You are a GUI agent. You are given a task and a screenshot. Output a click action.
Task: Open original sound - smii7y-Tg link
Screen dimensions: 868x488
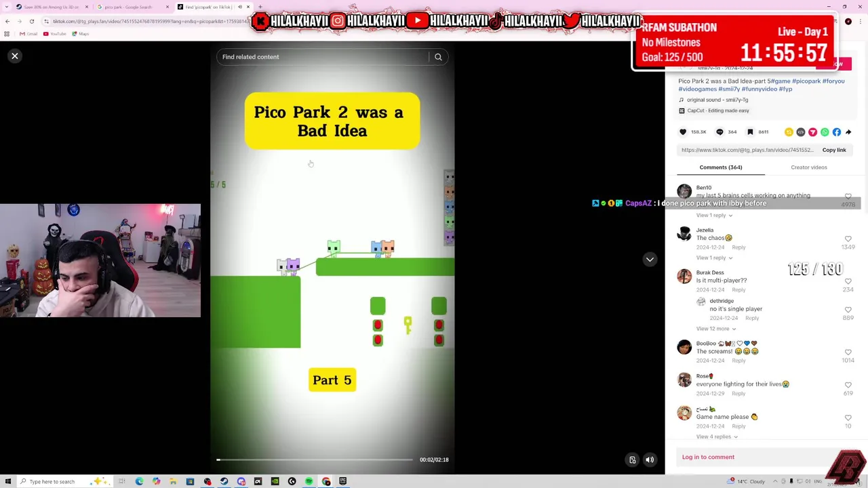[717, 100]
